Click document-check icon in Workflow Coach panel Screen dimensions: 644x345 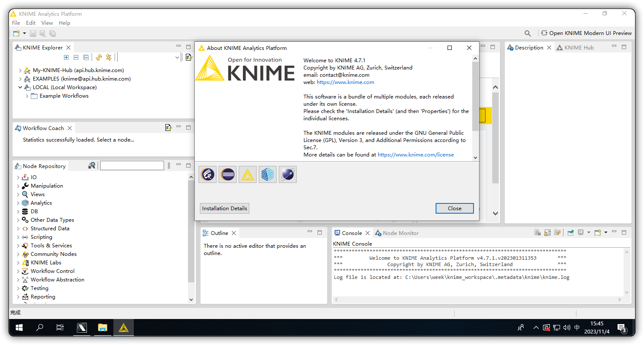click(168, 128)
